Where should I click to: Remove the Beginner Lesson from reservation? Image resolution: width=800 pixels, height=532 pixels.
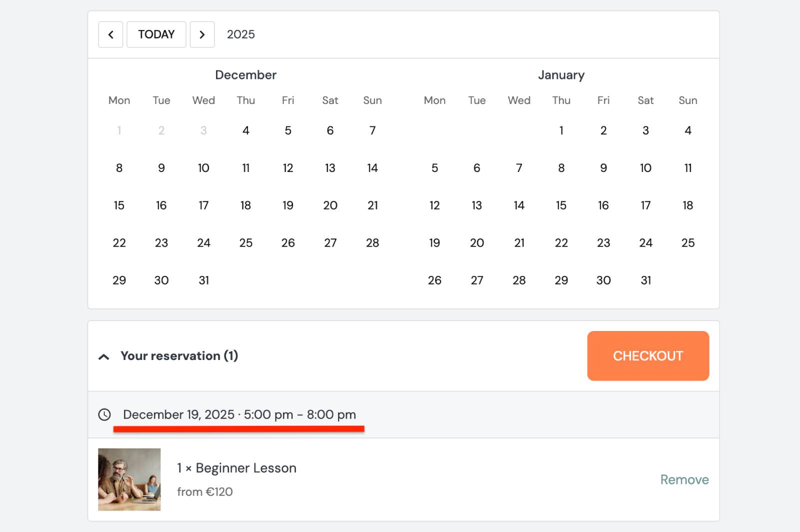pos(684,479)
